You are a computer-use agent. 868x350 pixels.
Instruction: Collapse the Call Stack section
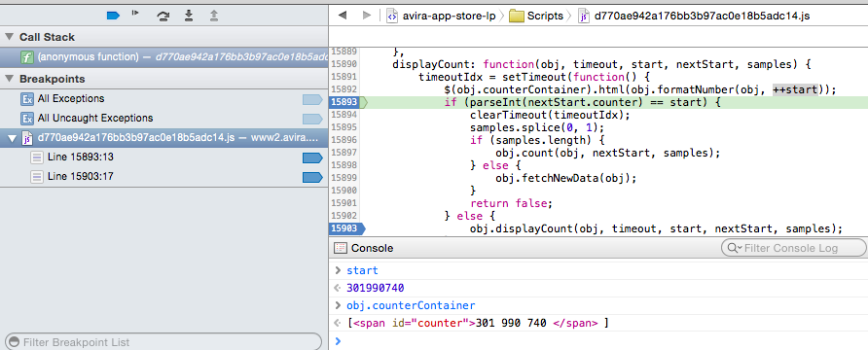[x=9, y=37]
